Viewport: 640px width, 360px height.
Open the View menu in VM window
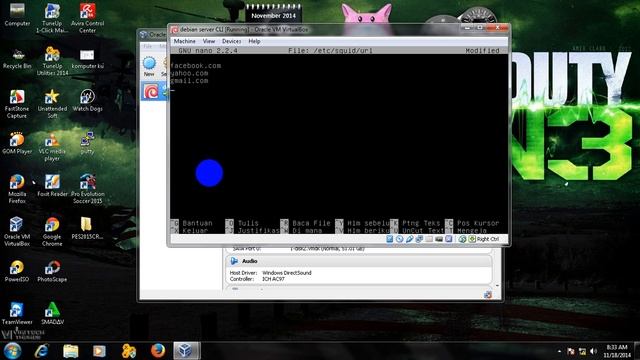point(209,41)
